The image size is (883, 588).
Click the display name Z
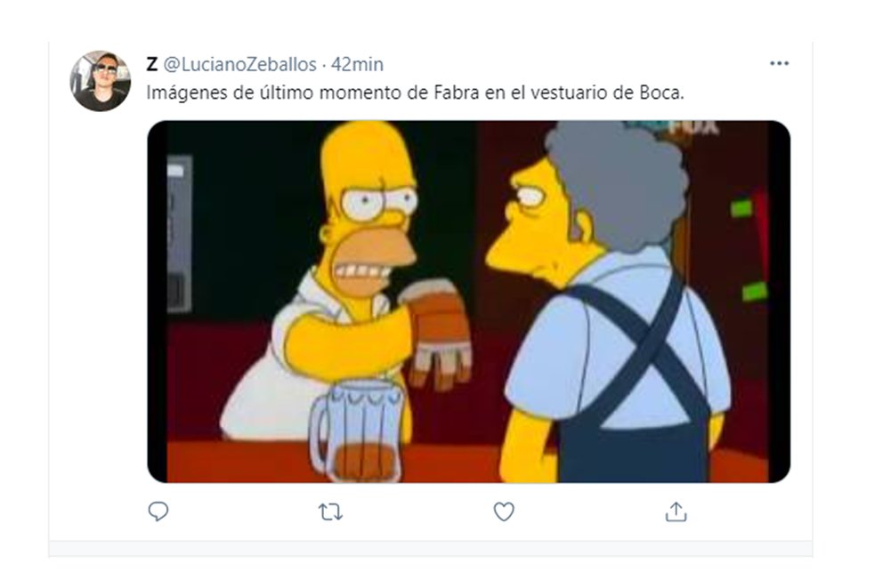coord(151,65)
